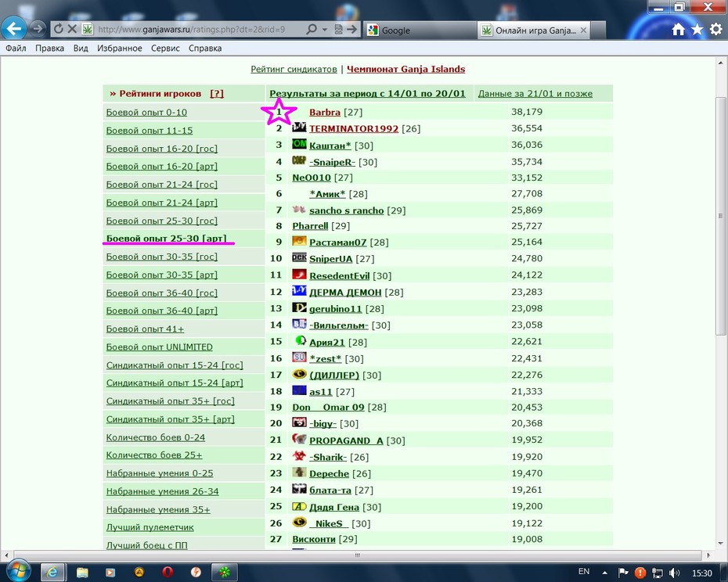
Task: Select Боевой опыт 25-30 [гос] rating
Action: click(x=162, y=221)
